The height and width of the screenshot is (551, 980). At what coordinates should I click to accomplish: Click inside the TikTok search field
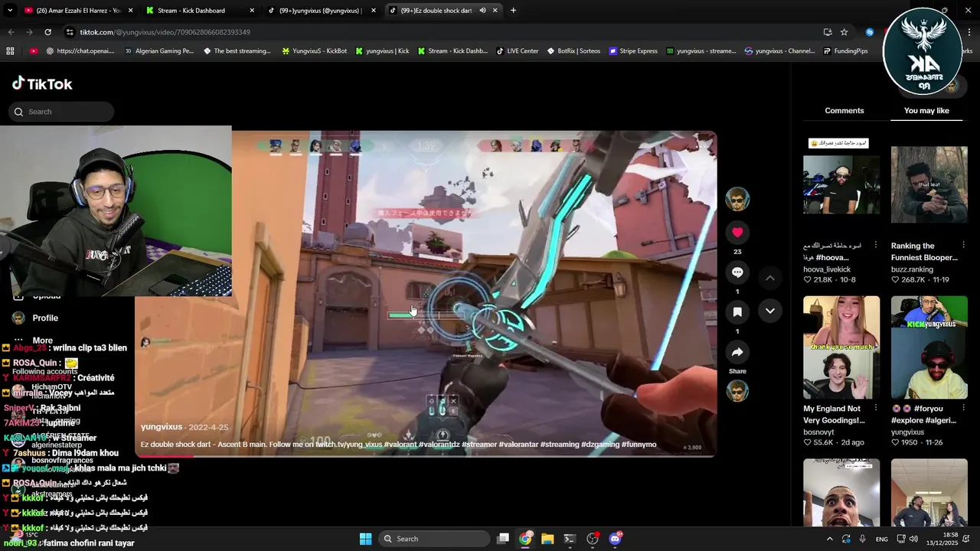63,112
